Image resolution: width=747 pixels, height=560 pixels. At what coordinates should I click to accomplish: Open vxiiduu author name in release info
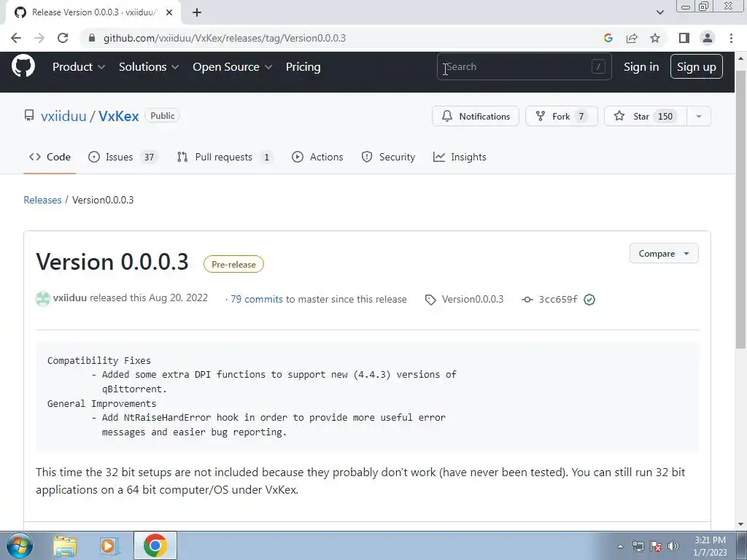(x=69, y=298)
